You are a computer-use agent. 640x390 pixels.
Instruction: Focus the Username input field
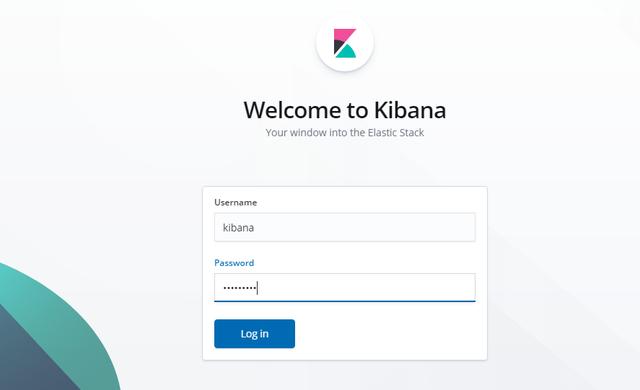345,227
